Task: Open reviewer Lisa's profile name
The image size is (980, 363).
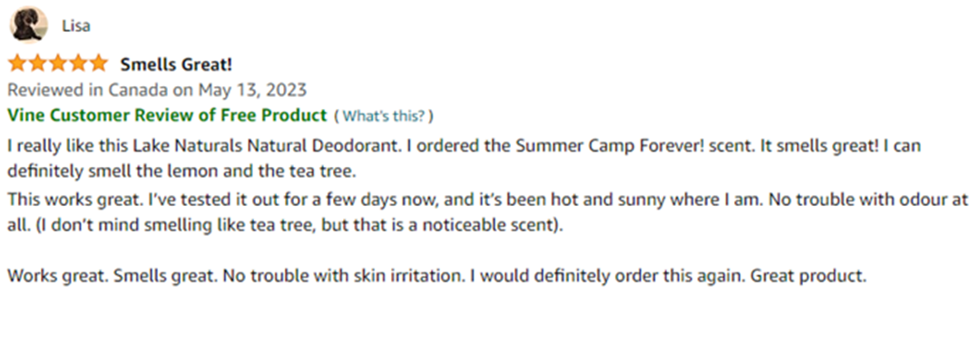Action: 75,26
